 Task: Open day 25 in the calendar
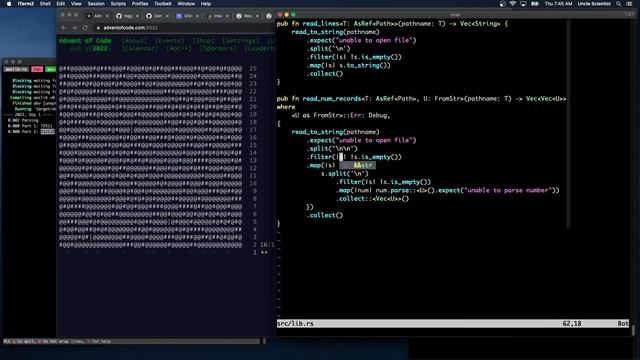pos(158,69)
